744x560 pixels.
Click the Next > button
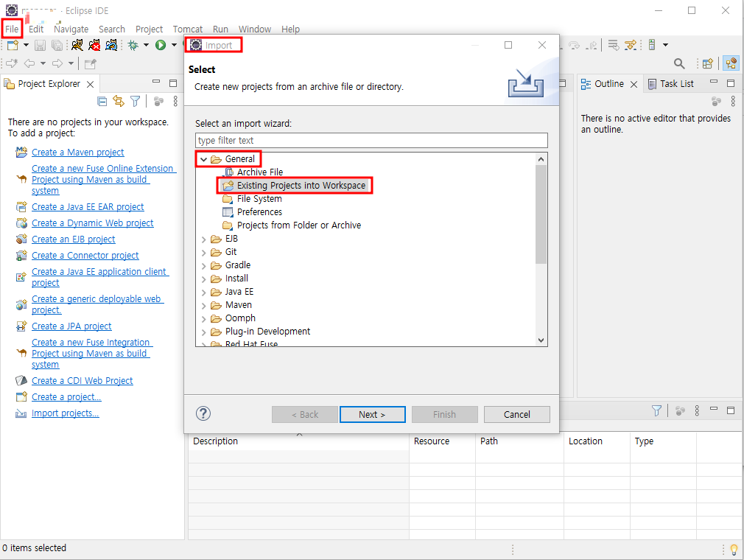click(x=373, y=414)
